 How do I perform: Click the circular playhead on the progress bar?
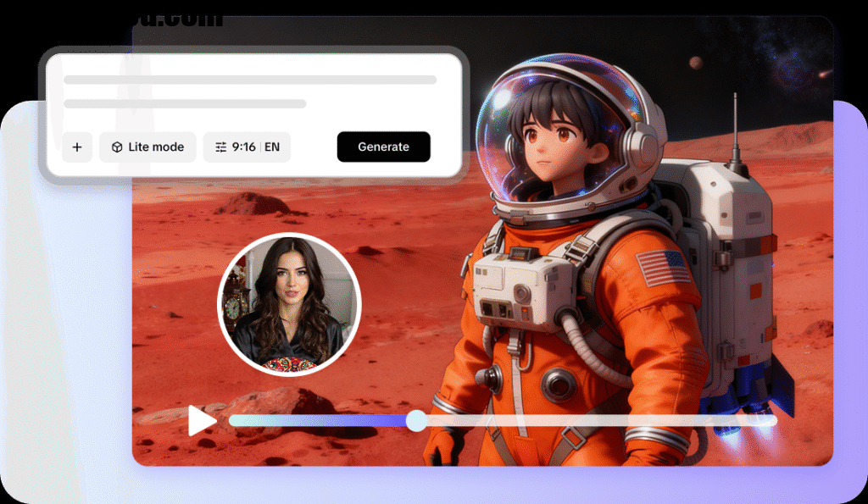pos(416,421)
